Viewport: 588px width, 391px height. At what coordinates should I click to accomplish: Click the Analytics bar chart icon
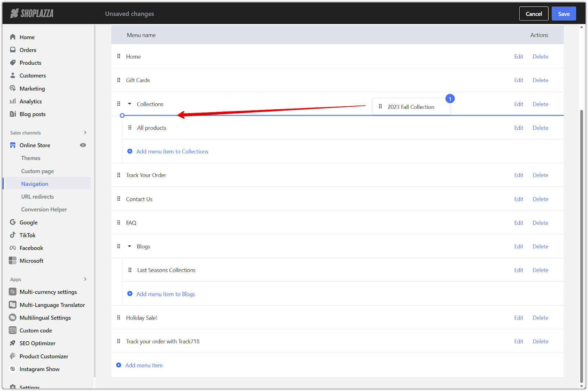[x=13, y=101]
